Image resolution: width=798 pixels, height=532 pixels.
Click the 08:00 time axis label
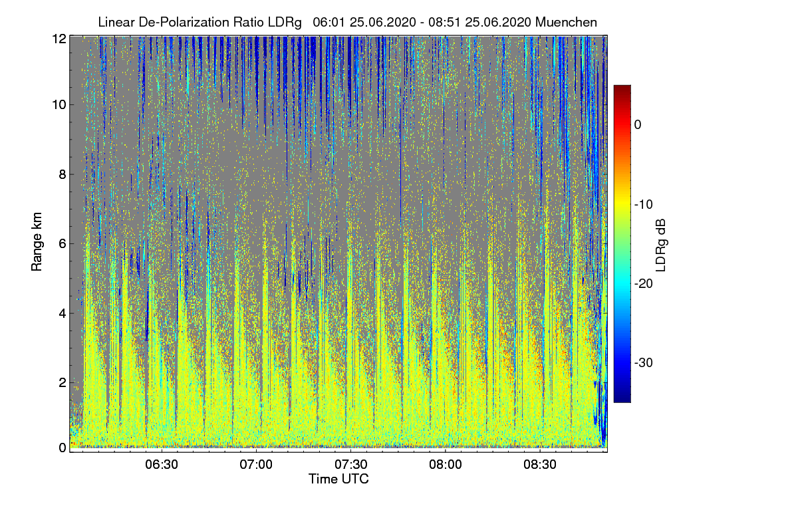(446, 465)
